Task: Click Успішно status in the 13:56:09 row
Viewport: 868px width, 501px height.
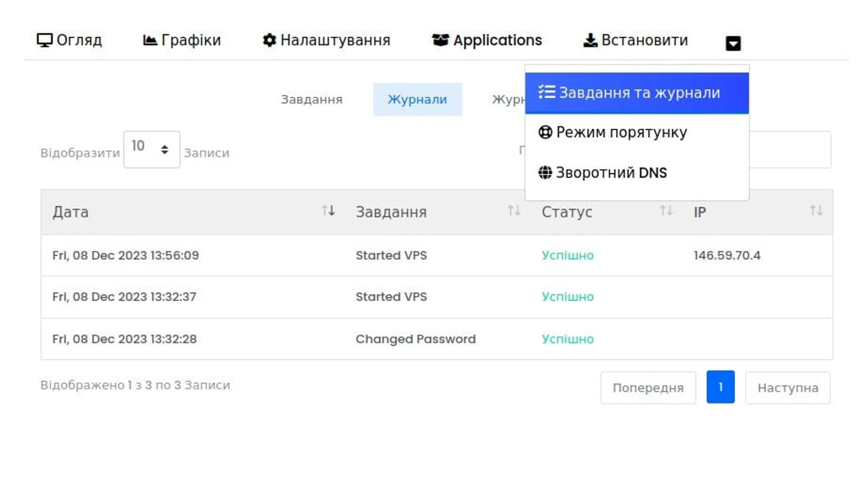Action: pyautogui.click(x=567, y=255)
